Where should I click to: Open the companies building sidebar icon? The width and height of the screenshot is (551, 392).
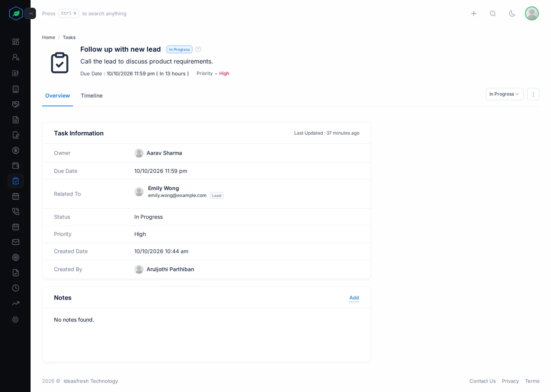pyautogui.click(x=16, y=89)
